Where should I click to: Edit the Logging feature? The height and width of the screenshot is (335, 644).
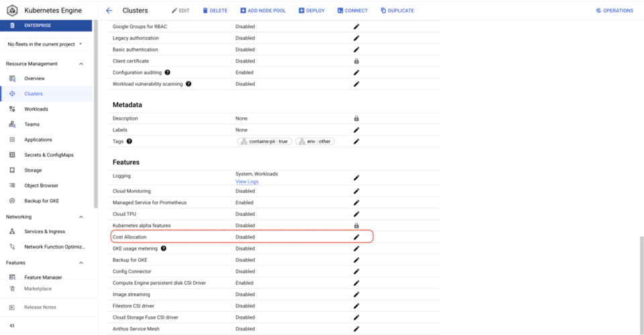[356, 178]
